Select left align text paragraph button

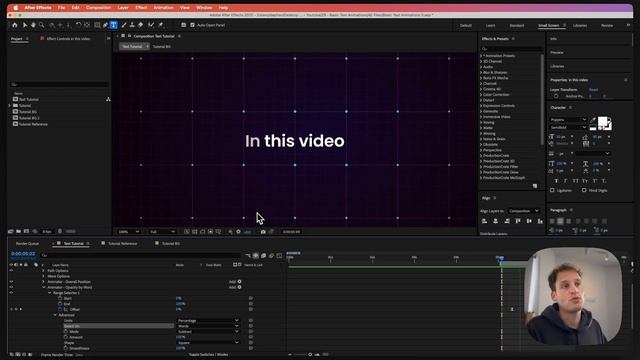point(552,221)
